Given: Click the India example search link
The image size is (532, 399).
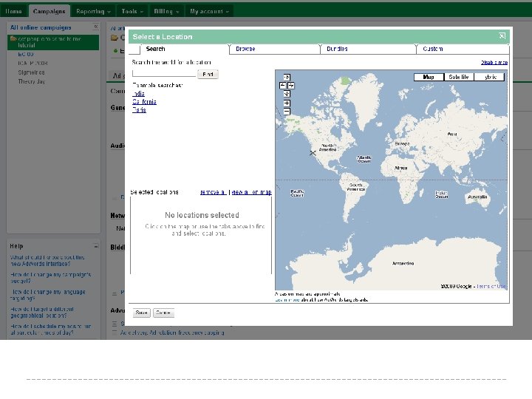Looking at the screenshot, I should click(x=138, y=94).
